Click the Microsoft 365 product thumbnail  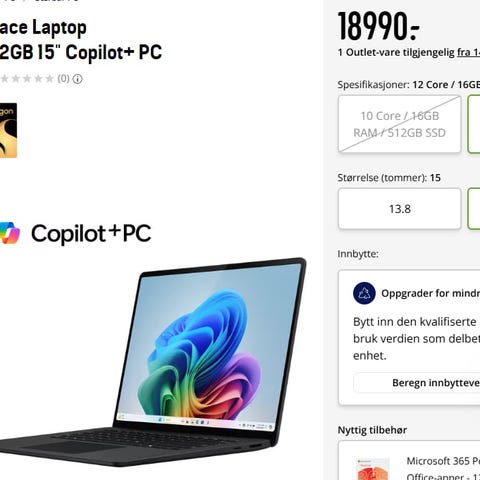point(373,469)
